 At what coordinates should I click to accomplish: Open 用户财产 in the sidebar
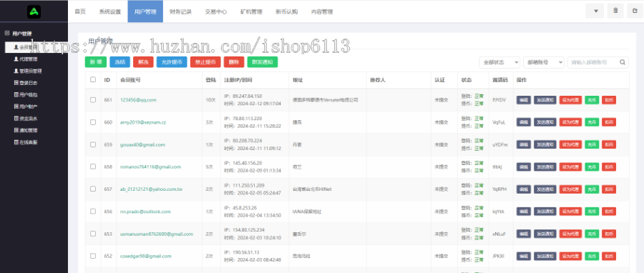pos(26,106)
